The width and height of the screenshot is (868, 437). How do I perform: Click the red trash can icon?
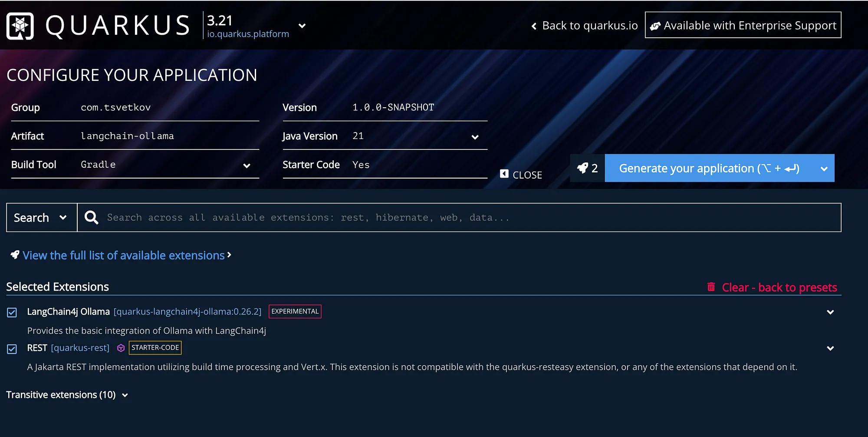(711, 287)
